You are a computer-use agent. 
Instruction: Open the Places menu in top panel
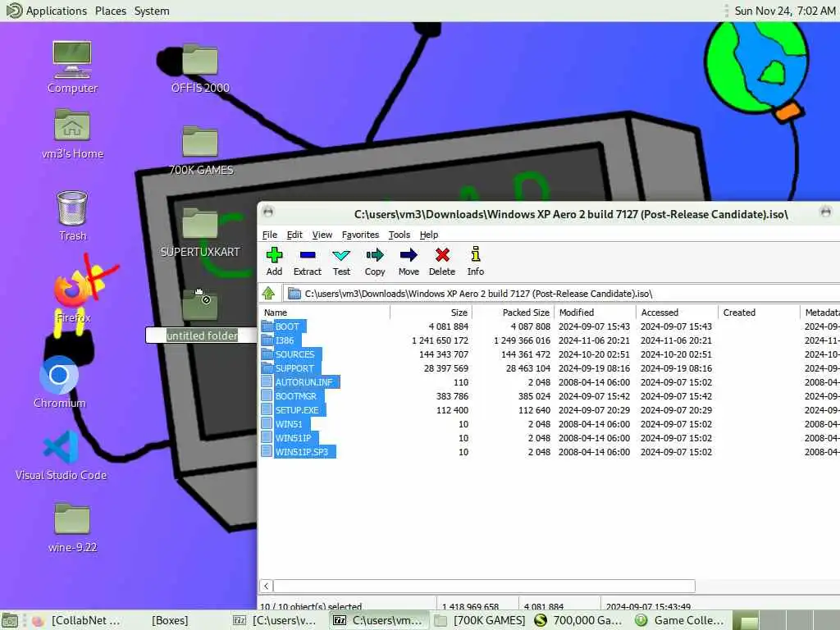point(111,11)
